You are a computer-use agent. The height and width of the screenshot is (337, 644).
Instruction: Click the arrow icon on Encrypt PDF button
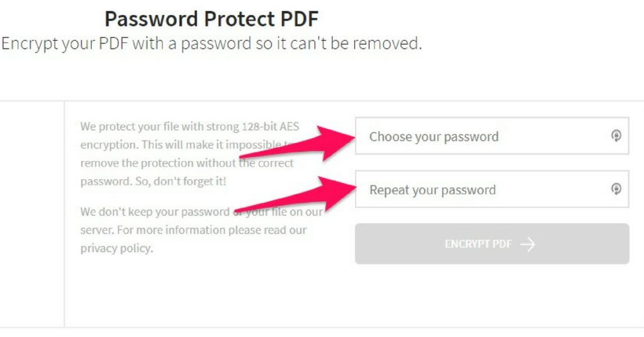[x=528, y=244]
